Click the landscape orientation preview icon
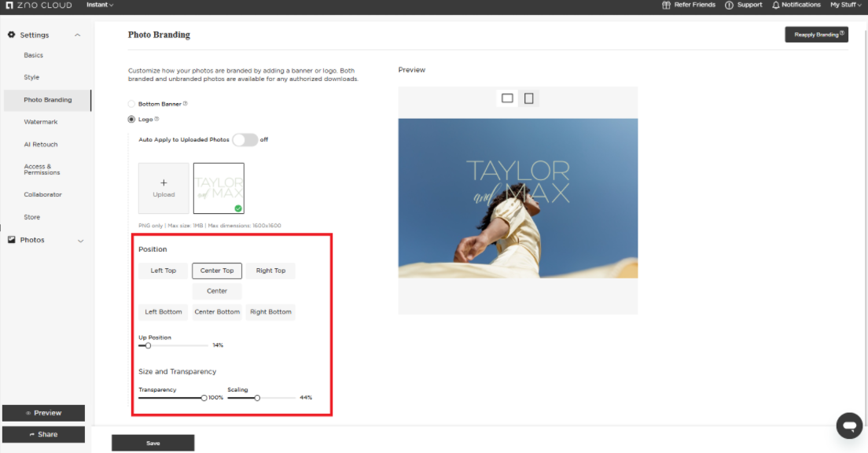Image resolution: width=868 pixels, height=453 pixels. 507,98
